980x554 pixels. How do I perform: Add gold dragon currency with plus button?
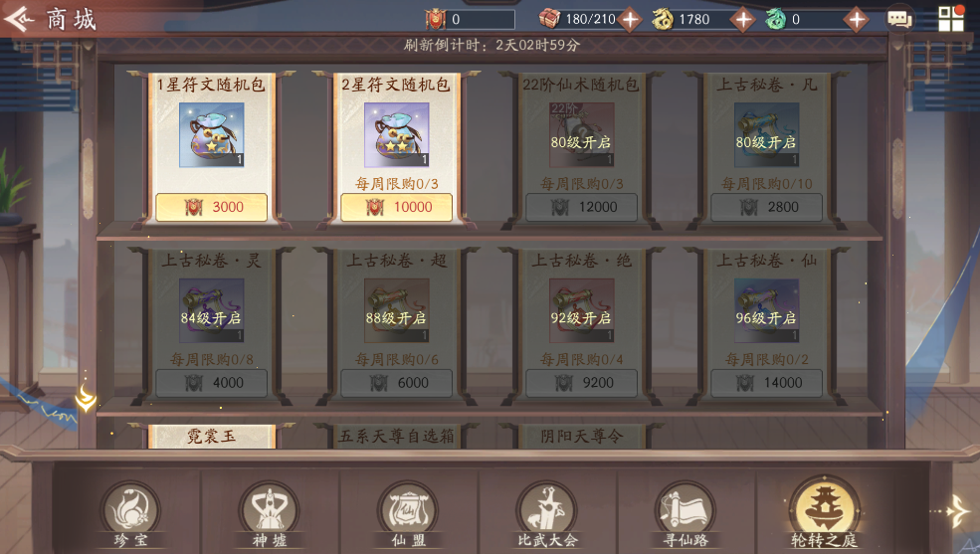(x=743, y=20)
